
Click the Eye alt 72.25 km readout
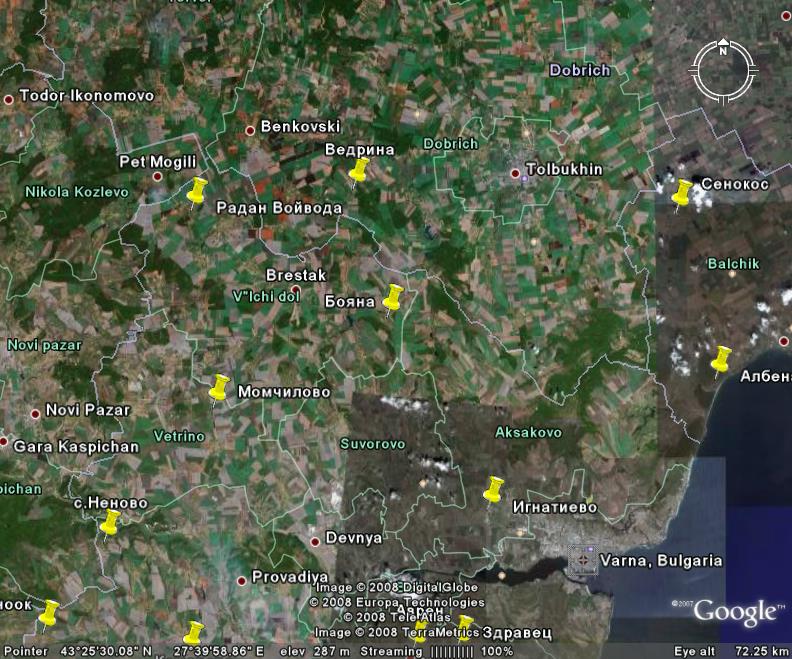pos(732,651)
